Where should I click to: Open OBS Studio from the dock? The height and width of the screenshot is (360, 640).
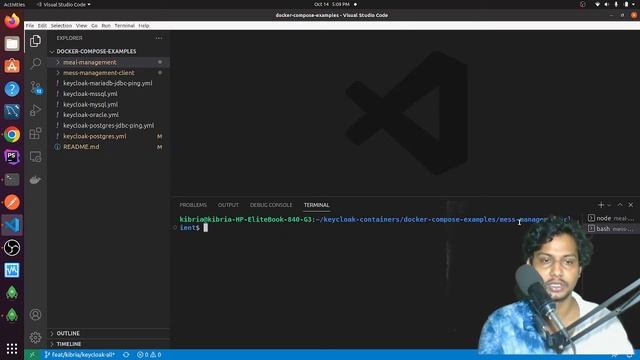click(x=12, y=248)
